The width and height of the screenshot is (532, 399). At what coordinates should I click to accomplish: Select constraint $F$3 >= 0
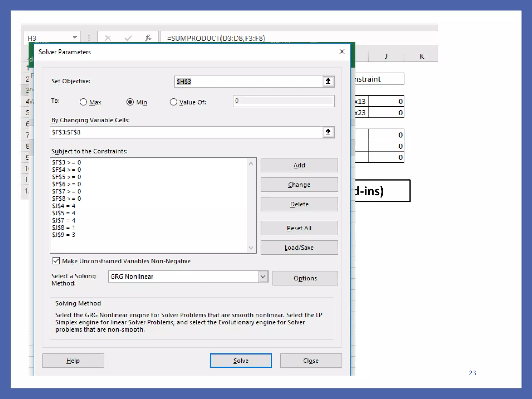tap(66, 162)
